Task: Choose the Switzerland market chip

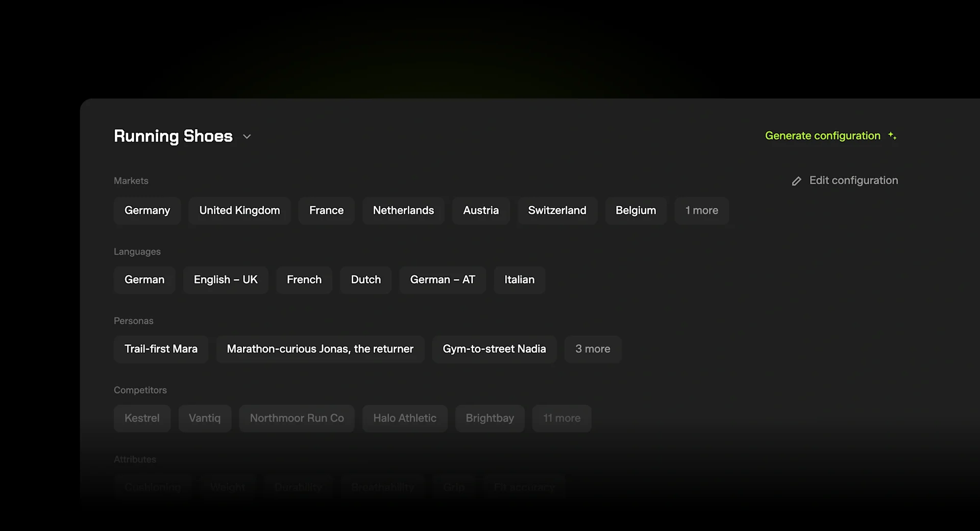Action: coord(557,210)
